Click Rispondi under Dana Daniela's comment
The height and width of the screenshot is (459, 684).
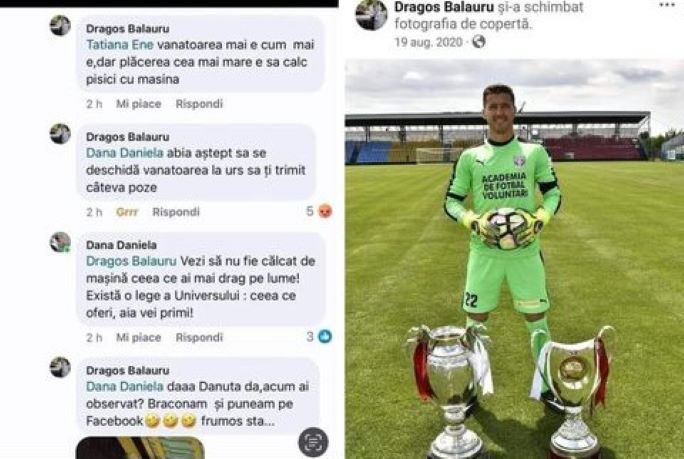click(199, 337)
